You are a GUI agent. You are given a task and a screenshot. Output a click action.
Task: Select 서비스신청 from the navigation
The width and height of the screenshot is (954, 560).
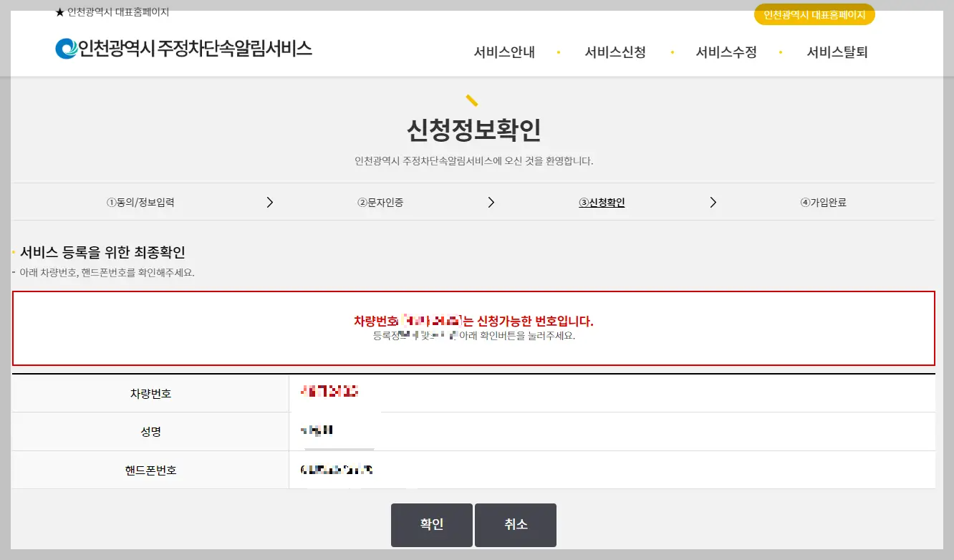(615, 52)
